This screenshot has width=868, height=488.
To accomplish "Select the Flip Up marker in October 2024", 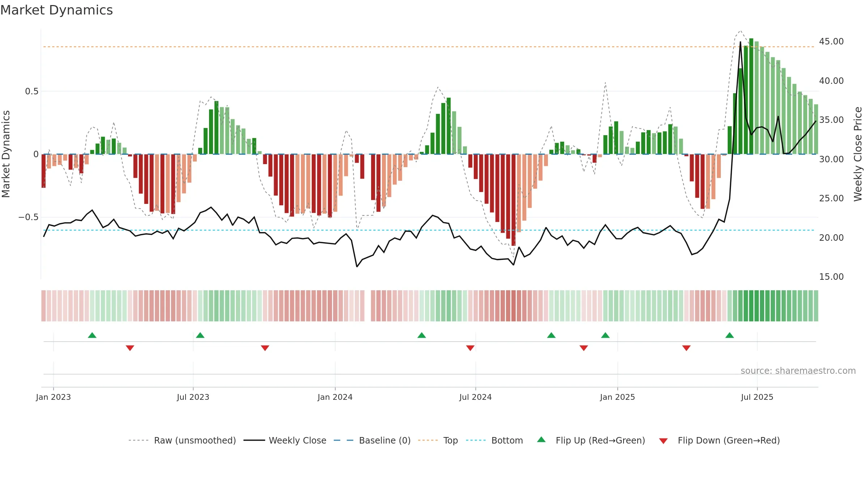I will point(552,335).
